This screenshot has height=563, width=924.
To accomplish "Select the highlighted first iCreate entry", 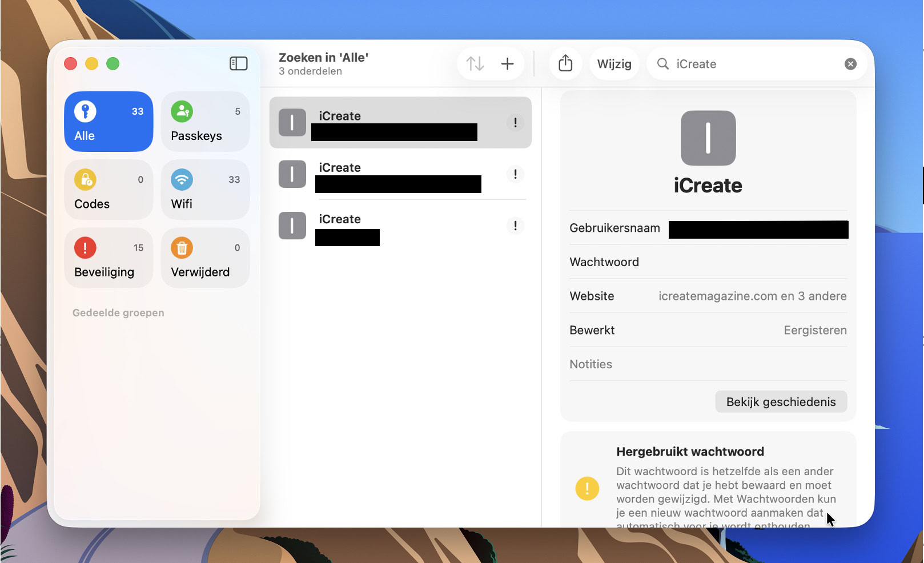I will 400,122.
